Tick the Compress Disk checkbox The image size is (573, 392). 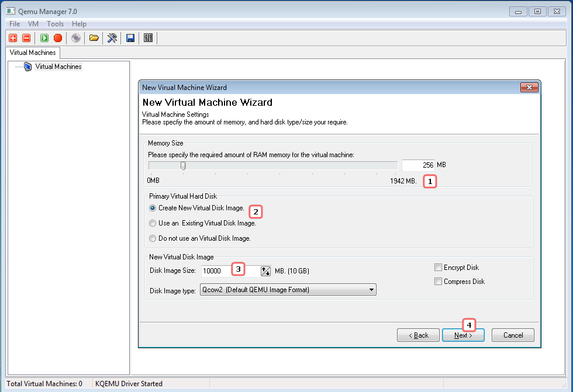pos(438,282)
